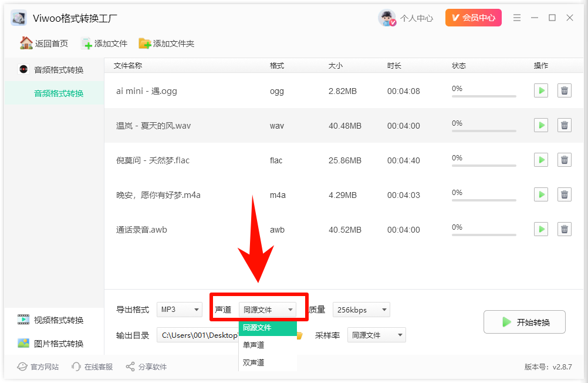Image resolution: width=588 pixels, height=383 pixels.
Task: Delete 晚安，愿你有好梦.m4a row
Action: pyautogui.click(x=564, y=194)
